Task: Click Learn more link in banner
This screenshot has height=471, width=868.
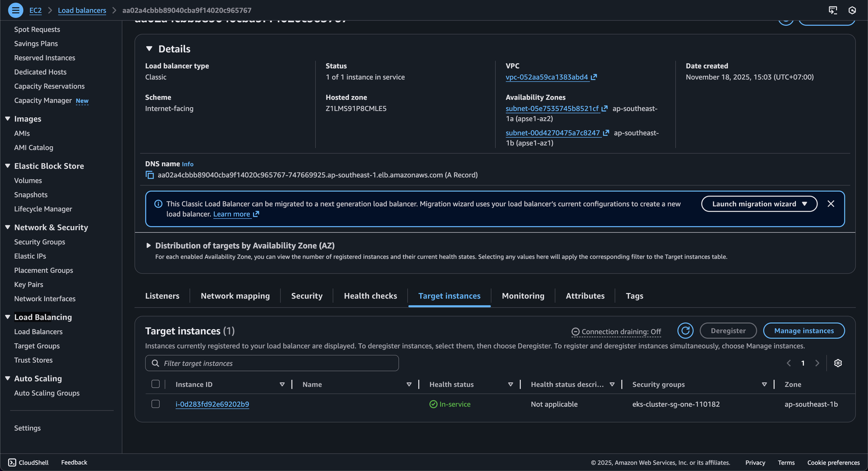Action: (231, 214)
